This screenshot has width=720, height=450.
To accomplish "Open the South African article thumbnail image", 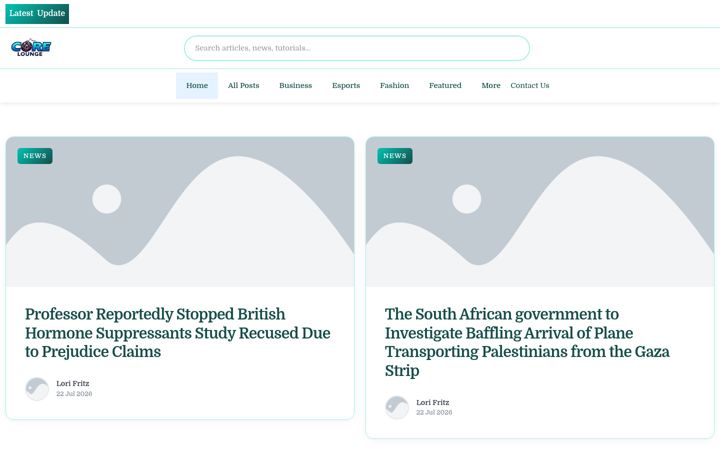I will point(540,212).
